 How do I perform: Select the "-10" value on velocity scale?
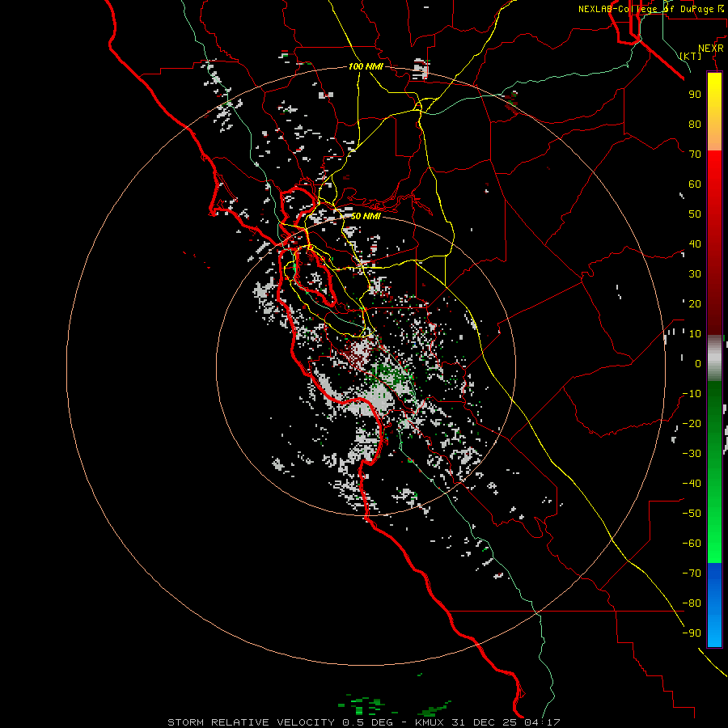pos(692,394)
